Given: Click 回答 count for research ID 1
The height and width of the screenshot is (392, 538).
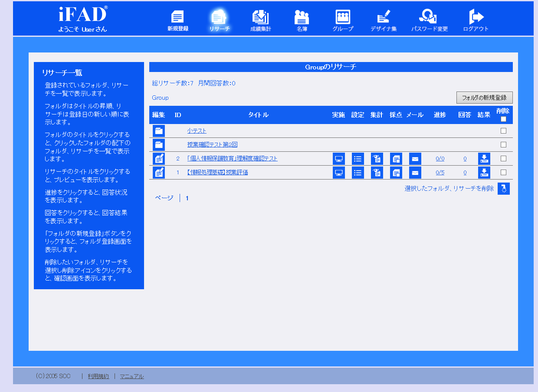Looking at the screenshot, I should coord(465,173).
